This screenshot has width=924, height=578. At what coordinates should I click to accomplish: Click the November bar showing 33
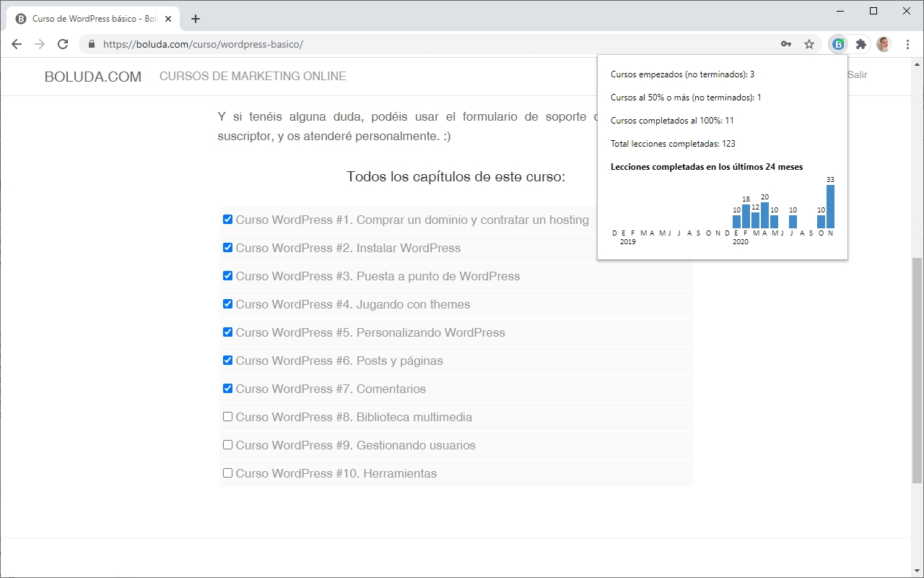(830, 207)
